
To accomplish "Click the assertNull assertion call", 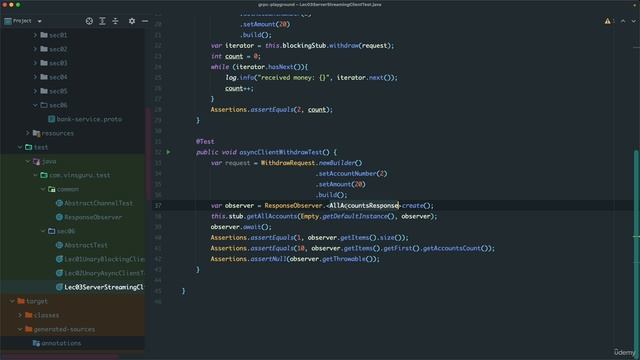I will tap(268, 259).
